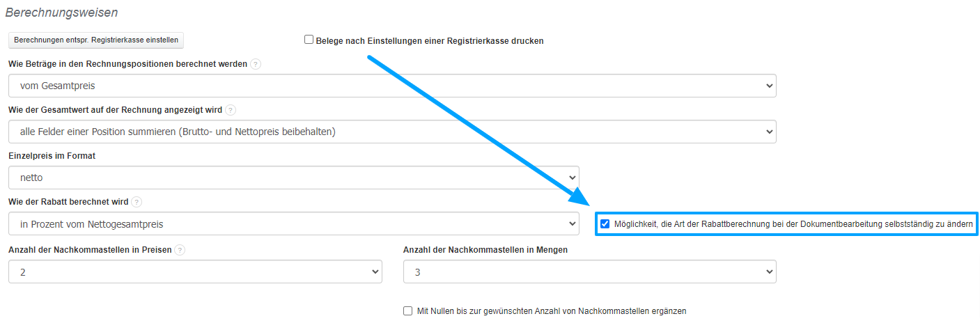Open the 'netto' Einzelpreis format dropdown
Screen dimensions: 980x330
(x=293, y=178)
